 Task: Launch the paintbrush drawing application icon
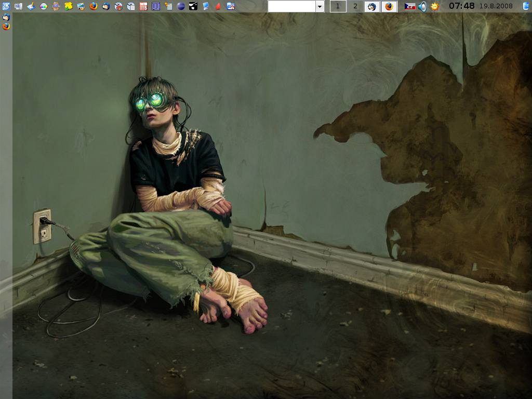point(31,6)
